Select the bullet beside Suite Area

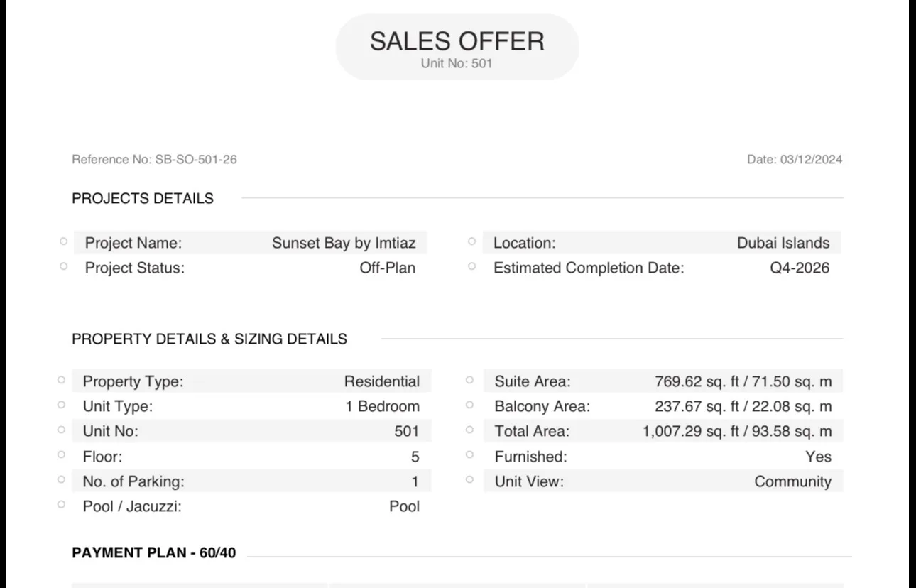click(469, 380)
